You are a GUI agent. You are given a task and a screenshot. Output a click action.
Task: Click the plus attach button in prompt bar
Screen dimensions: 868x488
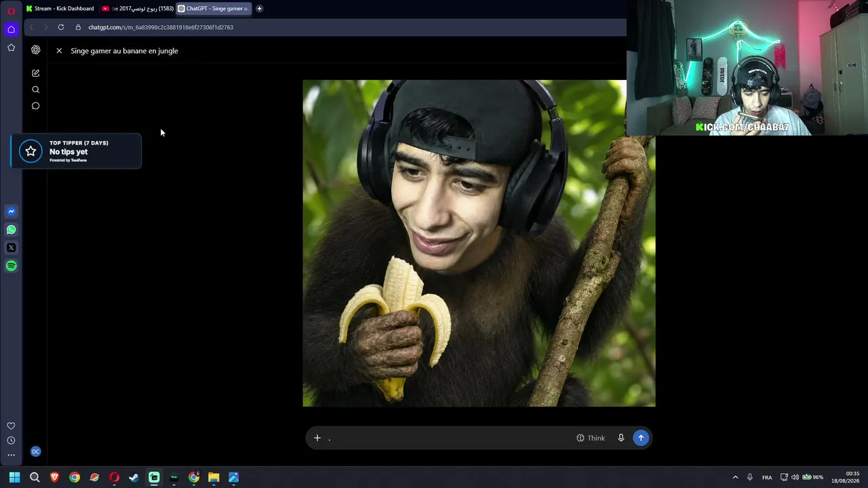tap(317, 438)
